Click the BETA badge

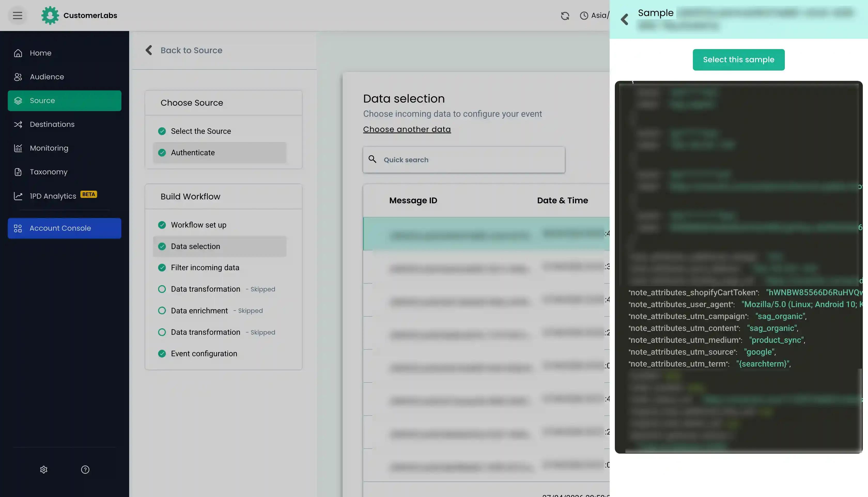pyautogui.click(x=89, y=194)
